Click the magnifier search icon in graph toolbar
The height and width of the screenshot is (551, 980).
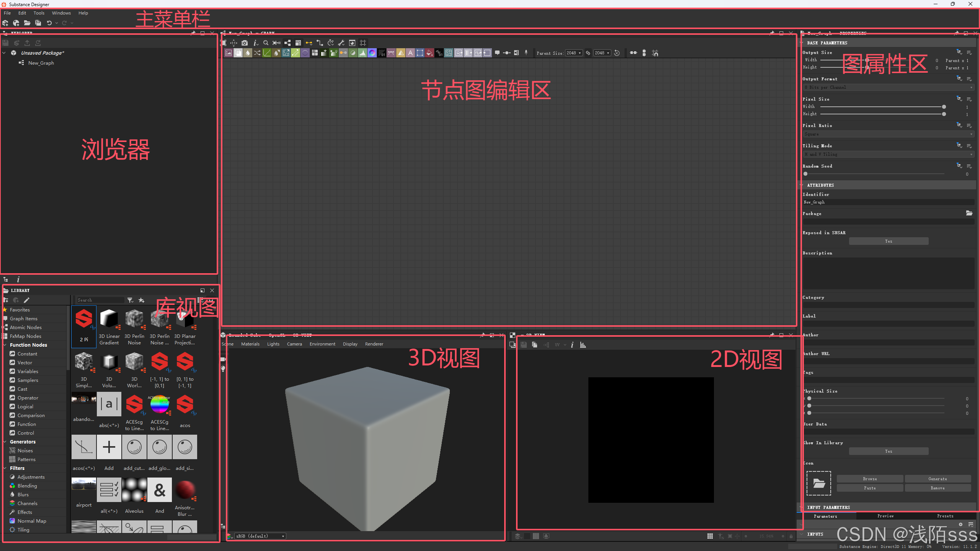pos(266,43)
